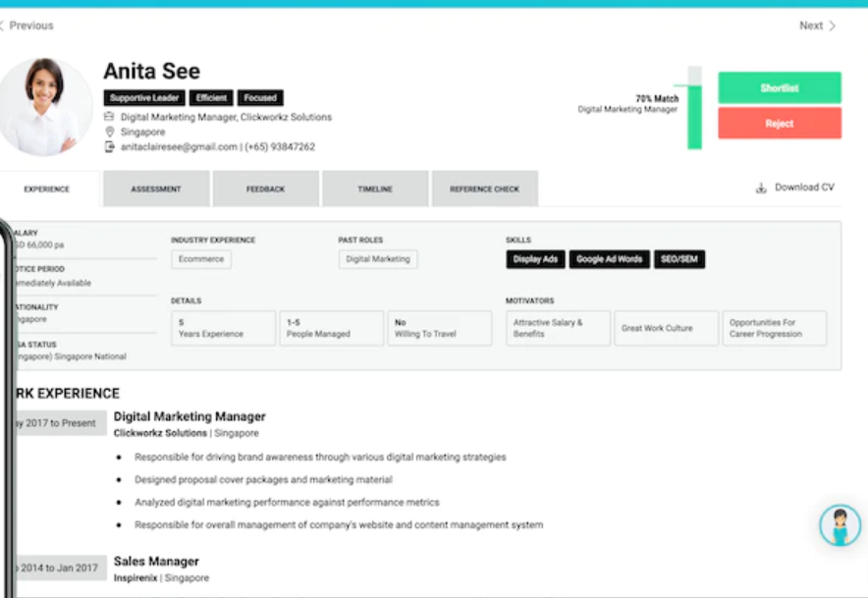Viewport: 868px width, 598px height.
Task: Click the Google Ad Words skill tag
Action: pos(610,259)
